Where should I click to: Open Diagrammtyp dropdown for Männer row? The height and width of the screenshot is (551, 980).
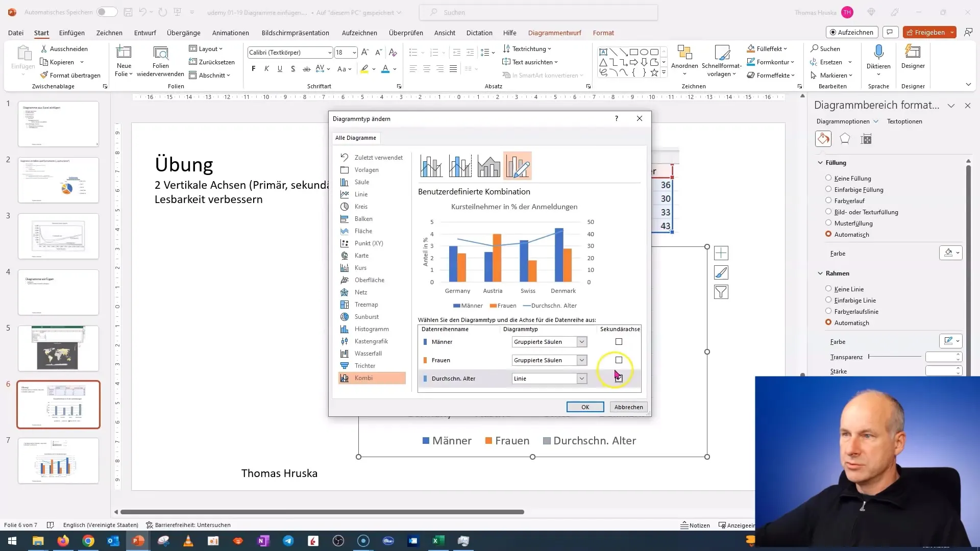coord(580,341)
